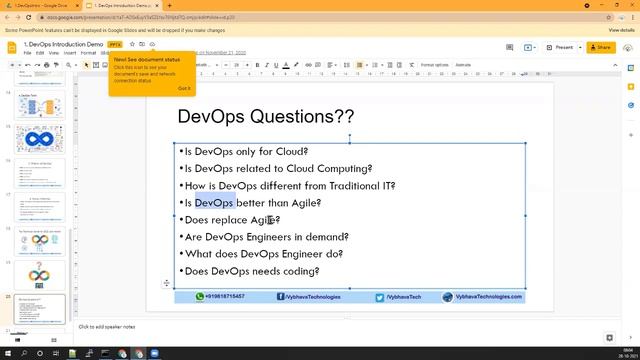Open the Explore button at bottom right
The height and width of the screenshot is (360, 640).
[609, 338]
